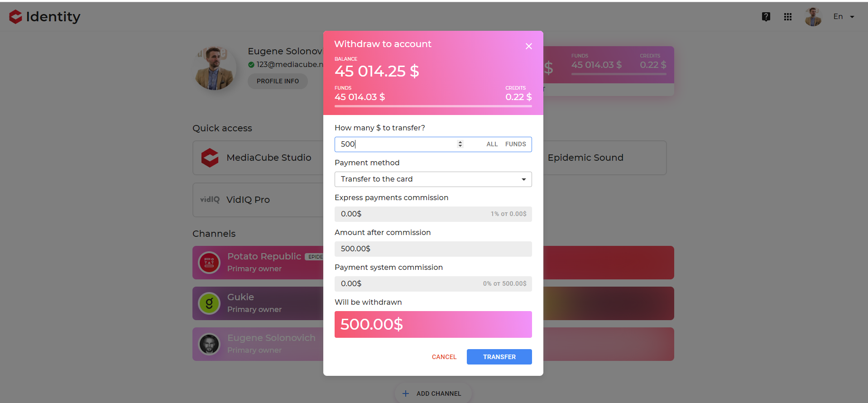Click the 500.00$ will be withdrawn box

click(x=433, y=324)
